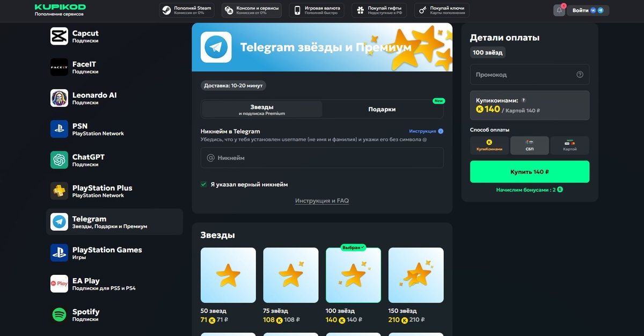Click the PlayStation Games icon
This screenshot has height=336, width=644.
pyautogui.click(x=59, y=253)
